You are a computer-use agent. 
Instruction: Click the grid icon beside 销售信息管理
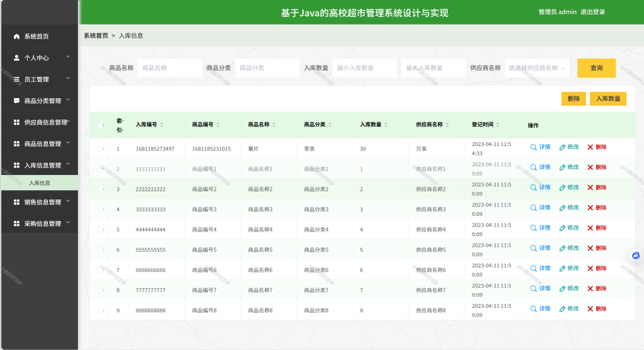[16, 202]
